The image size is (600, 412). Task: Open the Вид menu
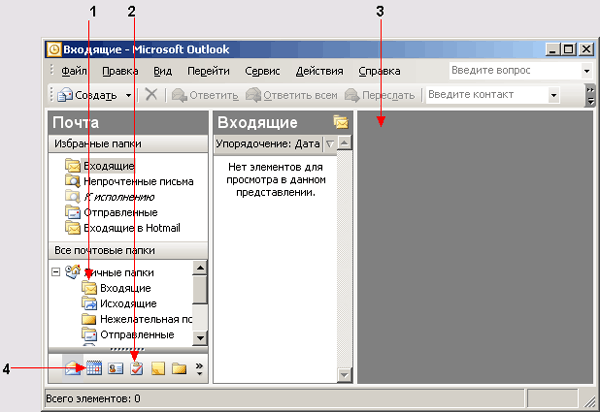163,71
